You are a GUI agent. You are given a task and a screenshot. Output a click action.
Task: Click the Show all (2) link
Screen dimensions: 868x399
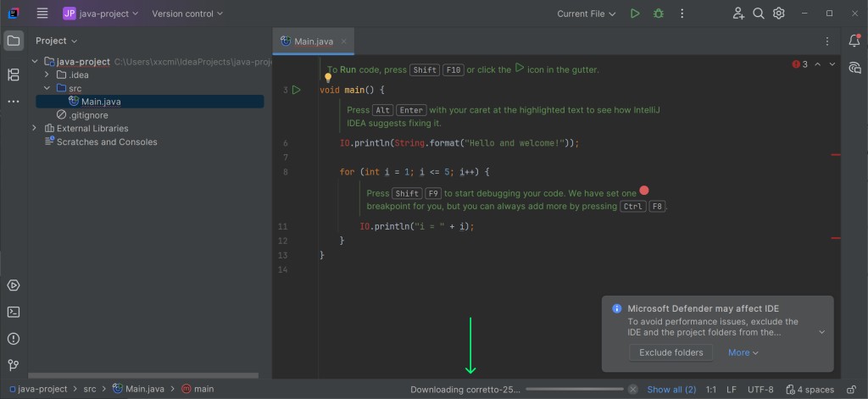click(671, 390)
